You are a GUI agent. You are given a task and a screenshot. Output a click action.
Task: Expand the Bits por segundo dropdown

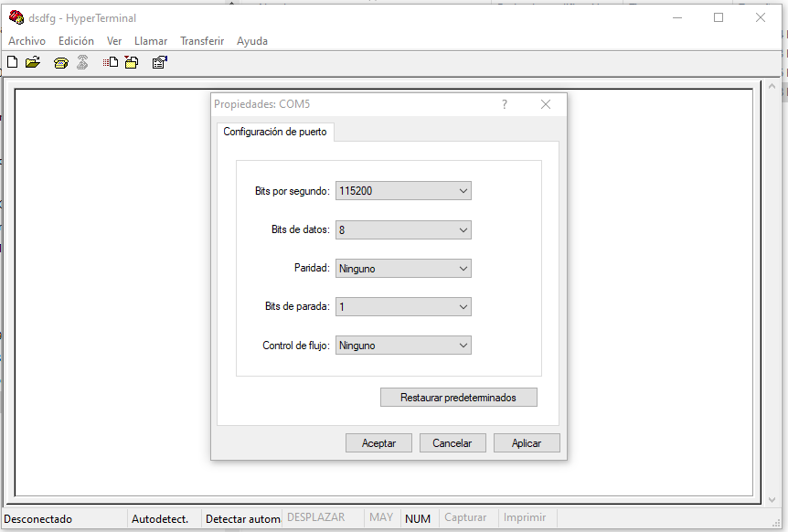click(403, 191)
